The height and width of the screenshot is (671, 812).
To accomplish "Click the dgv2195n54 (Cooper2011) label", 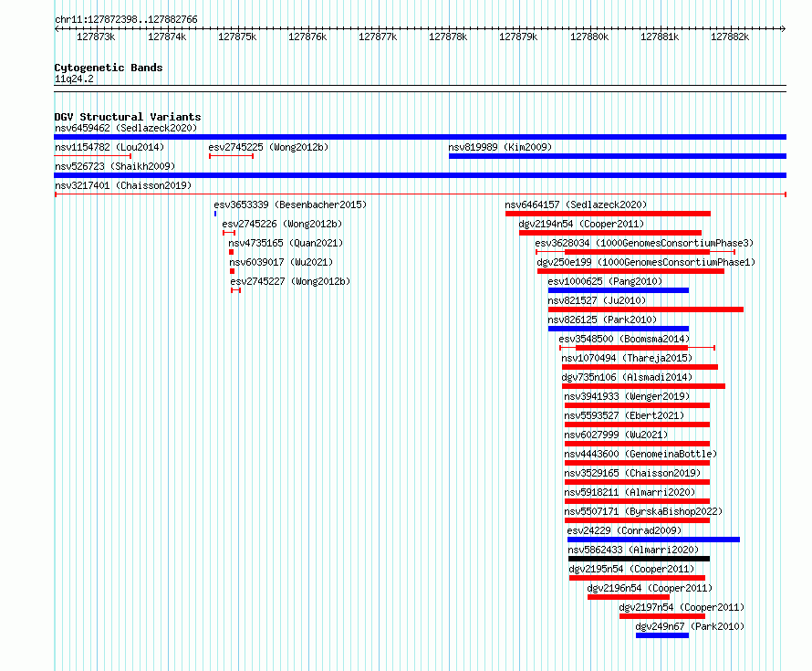I will click(x=631, y=569).
